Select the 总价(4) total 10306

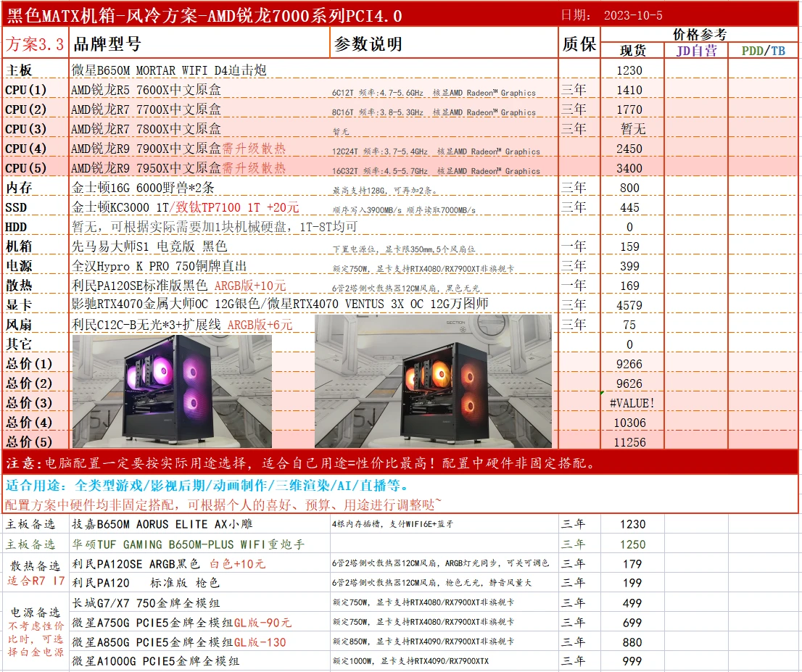click(629, 423)
